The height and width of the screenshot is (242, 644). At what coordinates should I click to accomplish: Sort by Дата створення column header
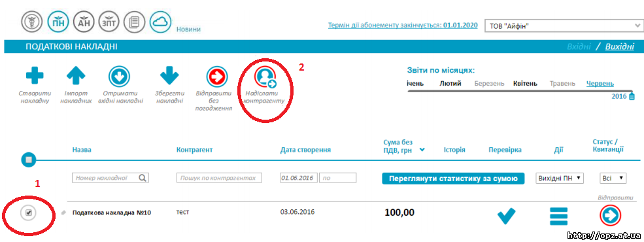point(305,150)
